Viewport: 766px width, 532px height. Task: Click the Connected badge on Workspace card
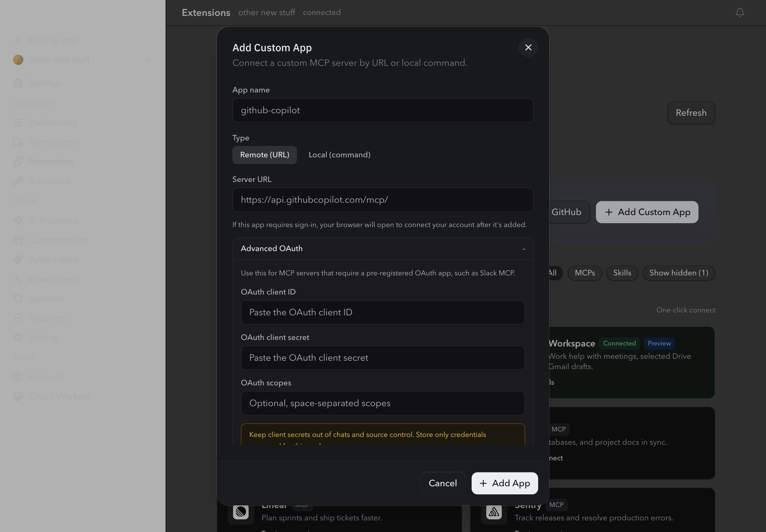619,343
